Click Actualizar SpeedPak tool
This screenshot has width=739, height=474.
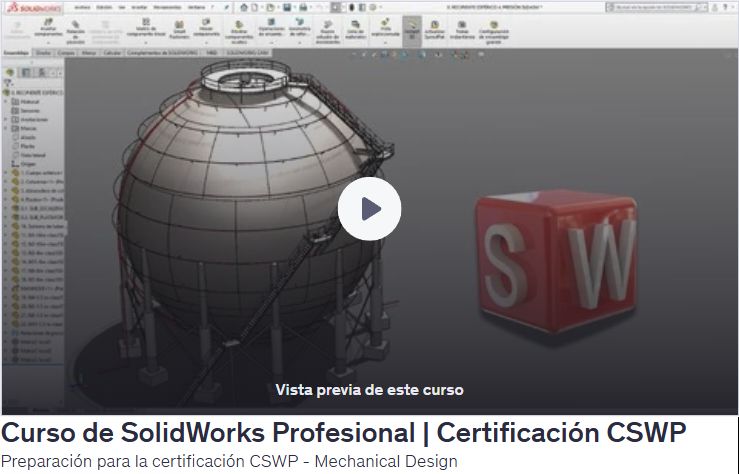pos(435,30)
